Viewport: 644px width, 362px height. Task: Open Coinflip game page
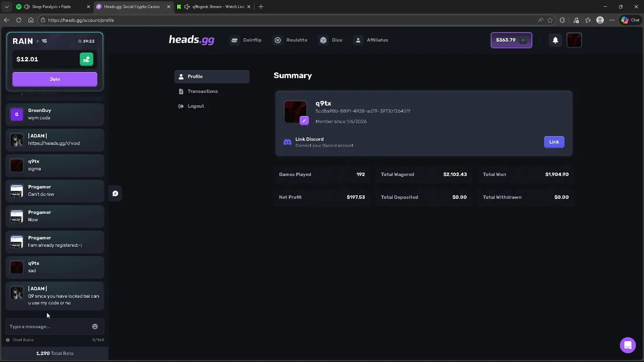click(x=246, y=40)
